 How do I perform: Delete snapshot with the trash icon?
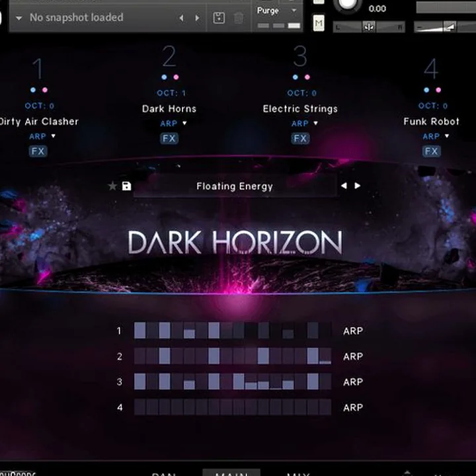239,19
